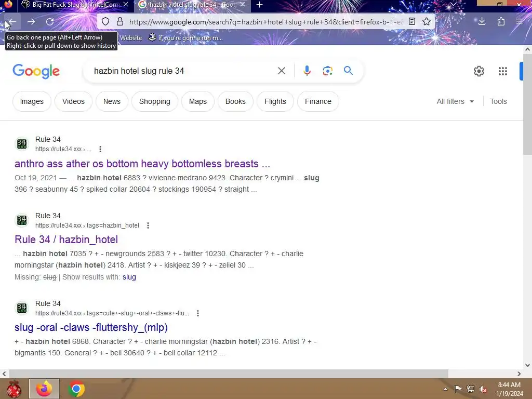Viewport: 532px width, 399px height.
Task: Open the Firefox hamburger menu
Action: tap(520, 22)
